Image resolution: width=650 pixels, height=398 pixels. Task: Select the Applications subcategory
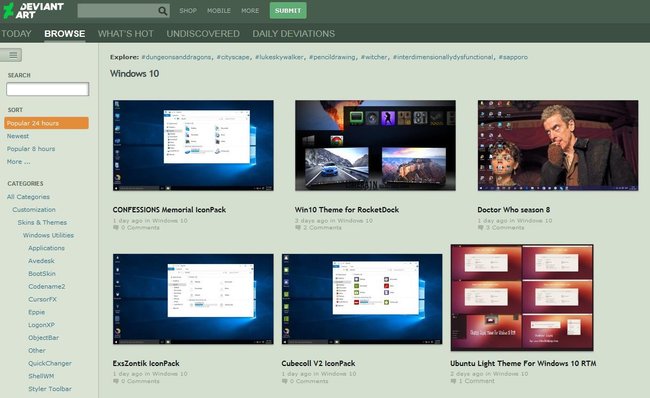(46, 248)
